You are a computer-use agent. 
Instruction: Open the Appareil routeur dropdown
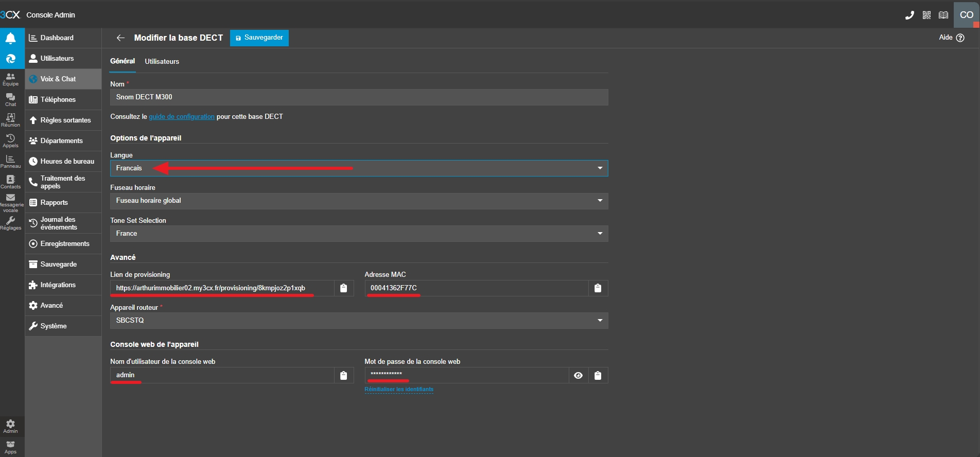359,320
